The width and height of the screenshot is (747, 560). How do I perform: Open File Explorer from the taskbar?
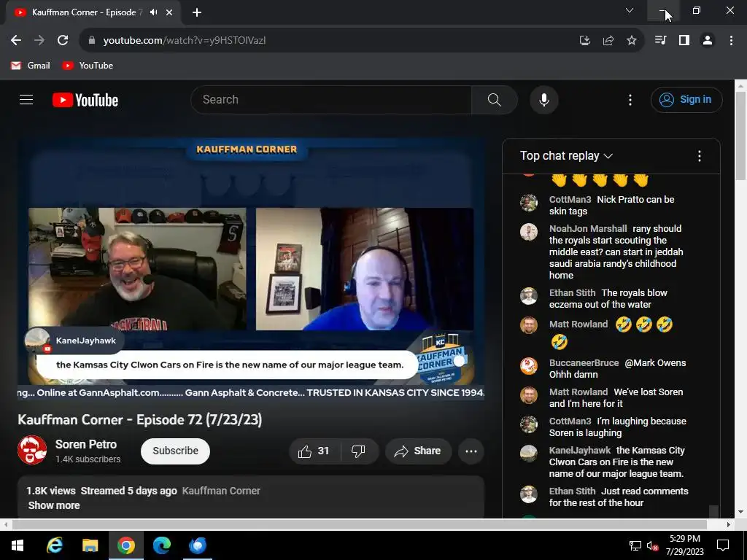tap(90, 545)
